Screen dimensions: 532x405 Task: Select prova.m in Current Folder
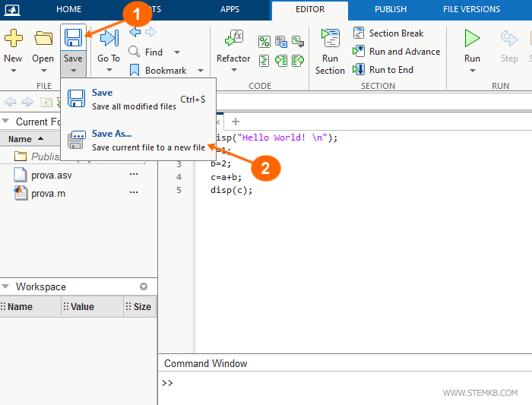click(48, 193)
